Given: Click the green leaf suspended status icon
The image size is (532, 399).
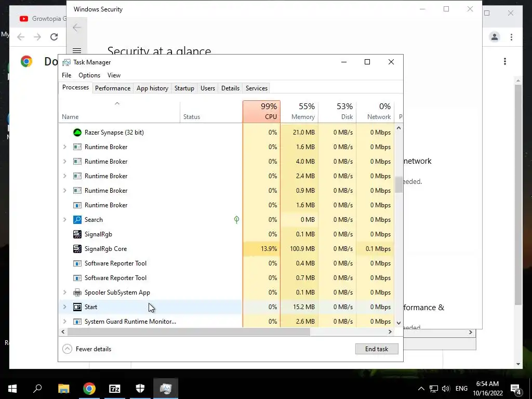Looking at the screenshot, I should [236, 220].
